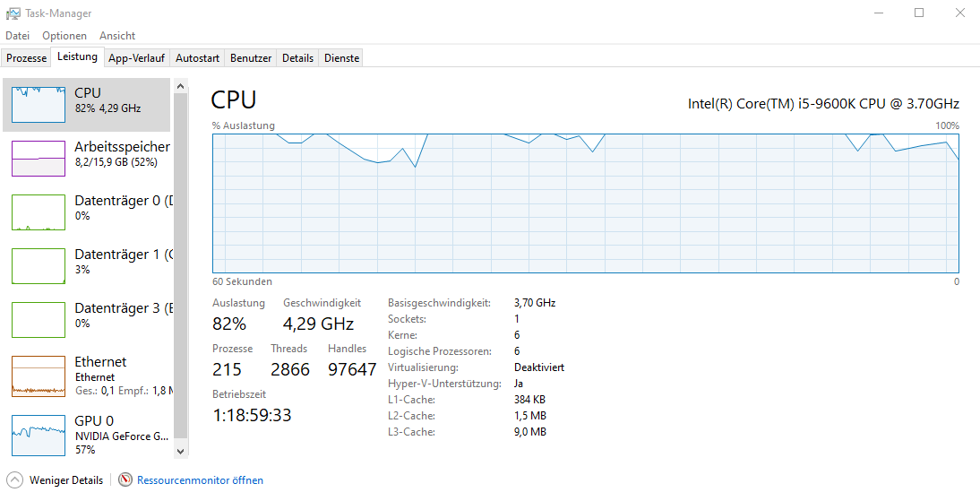Select Datenträger 3 disk graph icon
The height and width of the screenshot is (501, 980).
(x=39, y=320)
